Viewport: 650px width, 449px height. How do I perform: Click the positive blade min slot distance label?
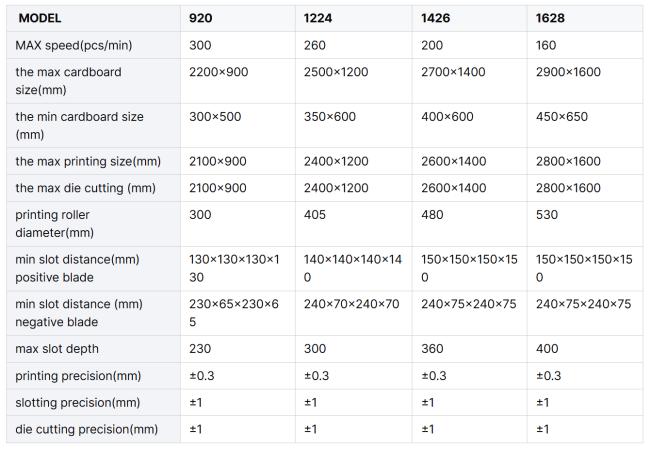click(x=77, y=268)
